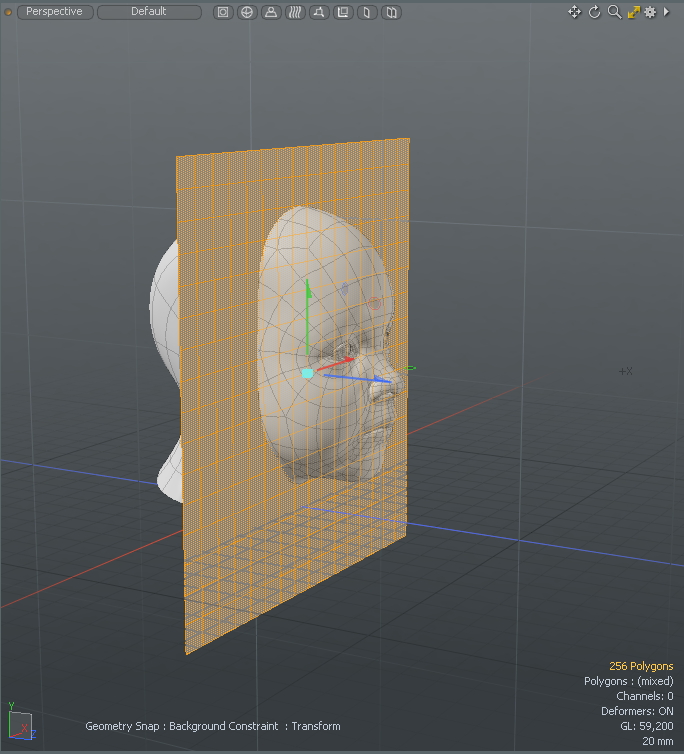Click the overlapping squares viewport icon

click(x=343, y=13)
